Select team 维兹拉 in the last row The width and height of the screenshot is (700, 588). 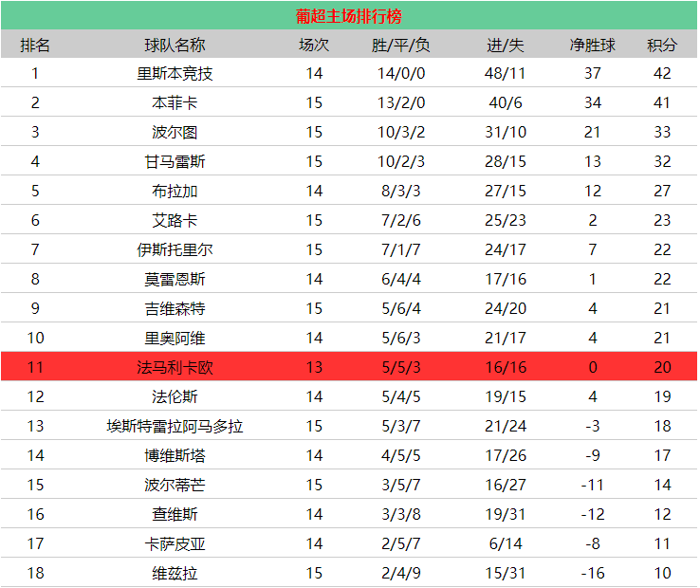coord(175,574)
